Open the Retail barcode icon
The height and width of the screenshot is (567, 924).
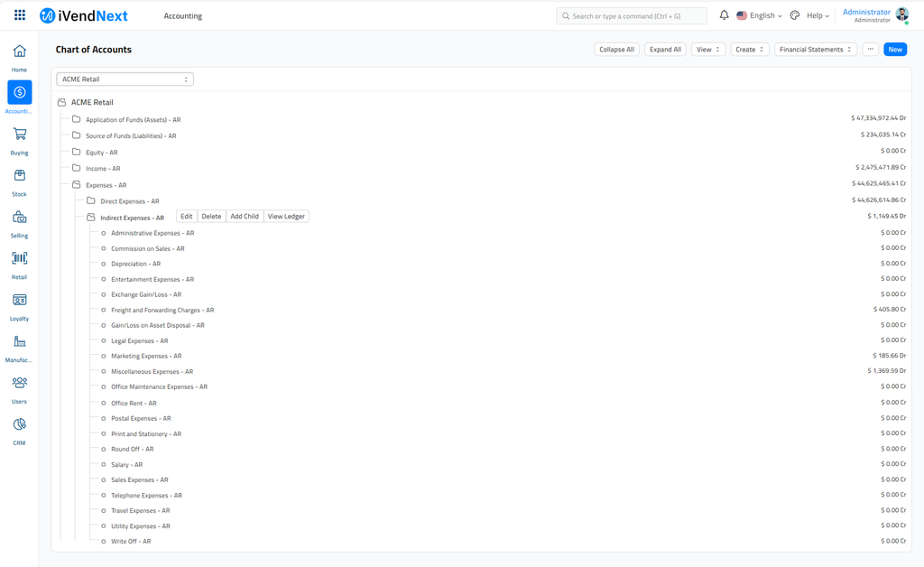pyautogui.click(x=19, y=259)
